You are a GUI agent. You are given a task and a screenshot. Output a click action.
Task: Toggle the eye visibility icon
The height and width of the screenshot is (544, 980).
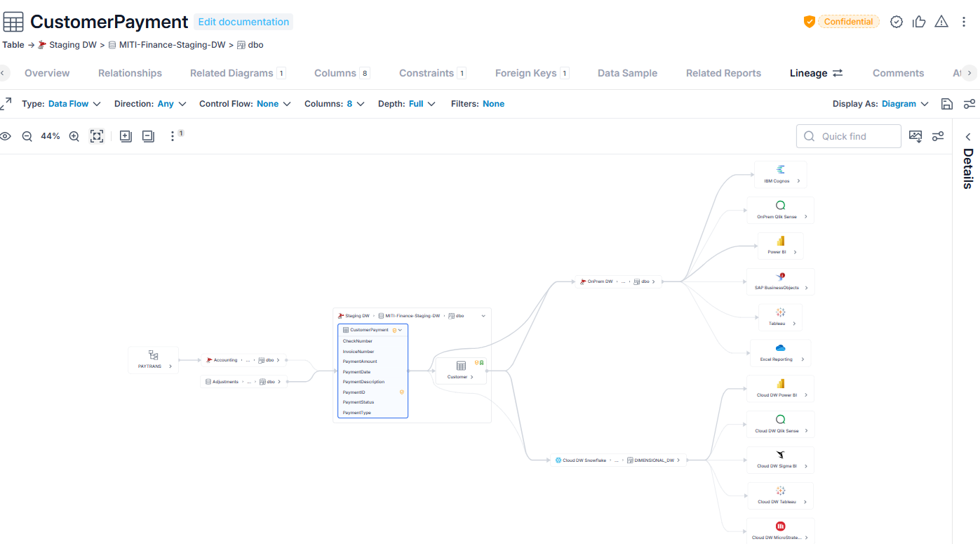pos(6,136)
